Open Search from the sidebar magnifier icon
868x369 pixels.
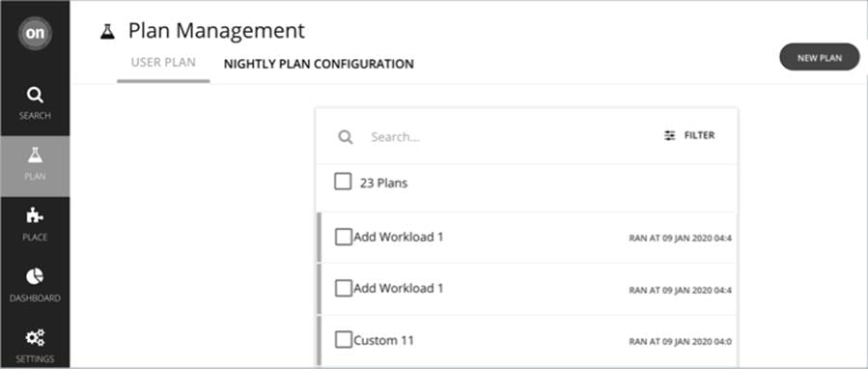pos(35,96)
